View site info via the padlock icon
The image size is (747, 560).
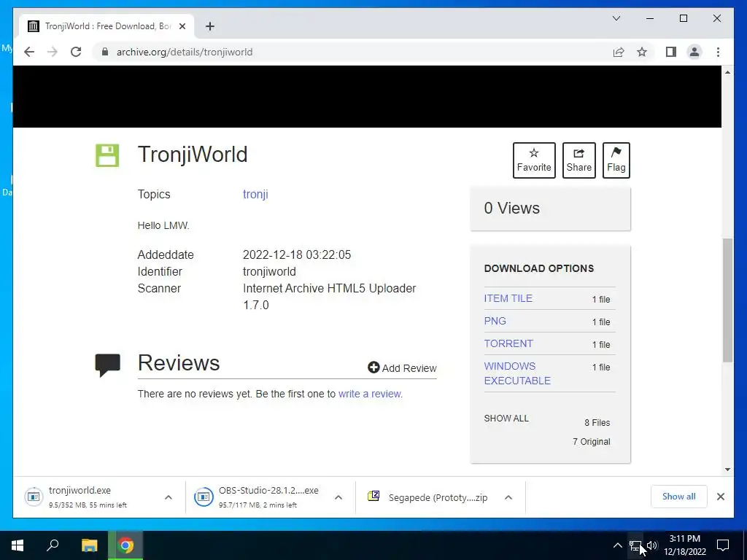(x=105, y=52)
